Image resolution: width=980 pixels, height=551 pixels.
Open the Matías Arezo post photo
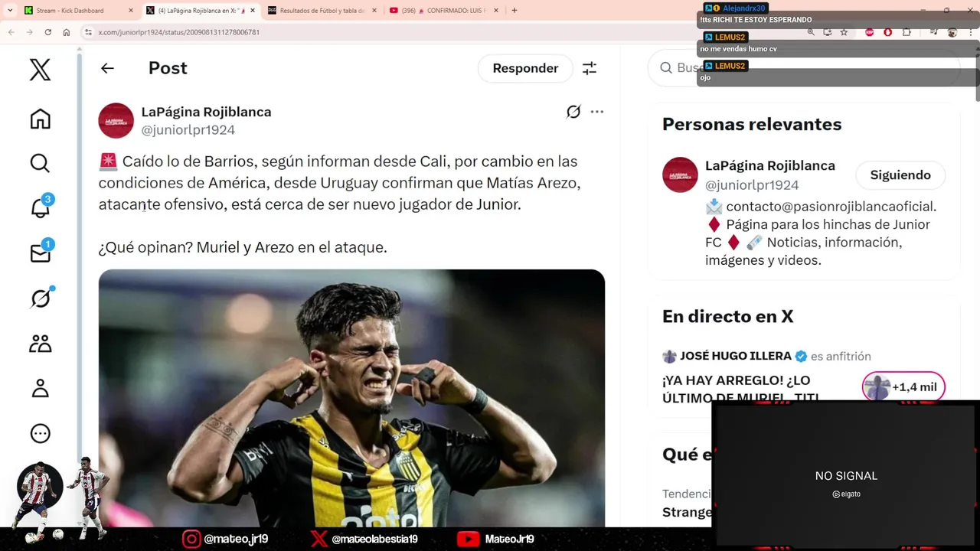tap(351, 398)
